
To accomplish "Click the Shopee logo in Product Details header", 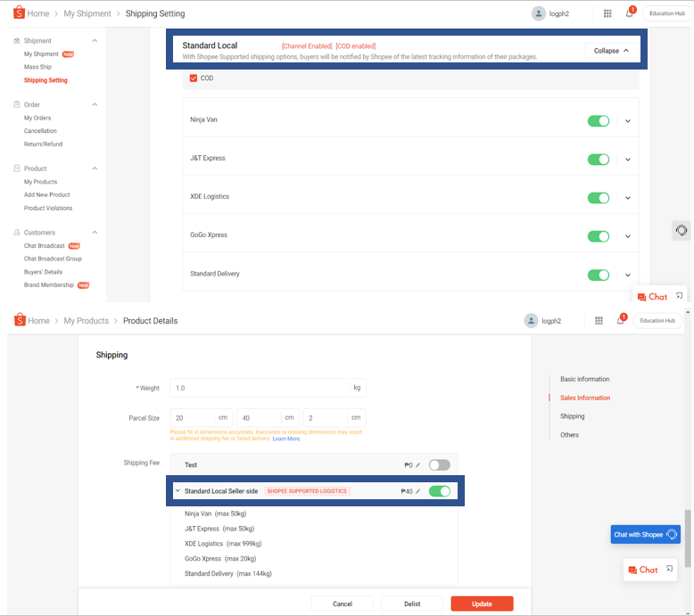I will (x=20, y=320).
